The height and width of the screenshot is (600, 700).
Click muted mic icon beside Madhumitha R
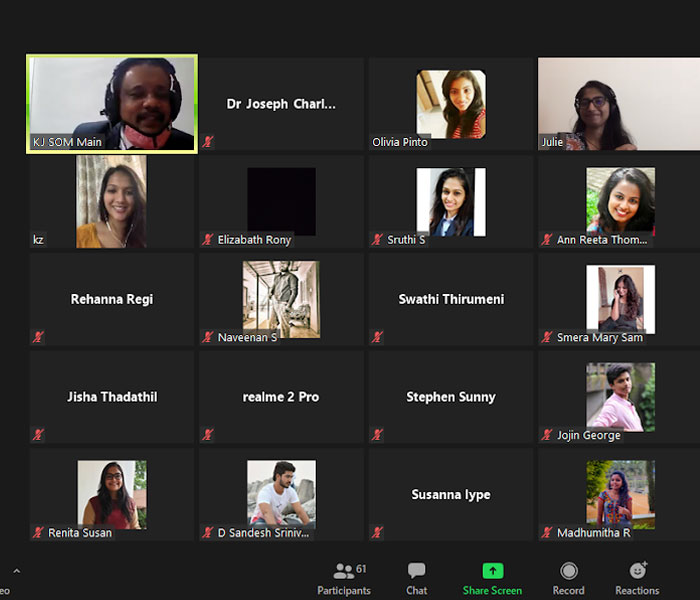tap(547, 532)
